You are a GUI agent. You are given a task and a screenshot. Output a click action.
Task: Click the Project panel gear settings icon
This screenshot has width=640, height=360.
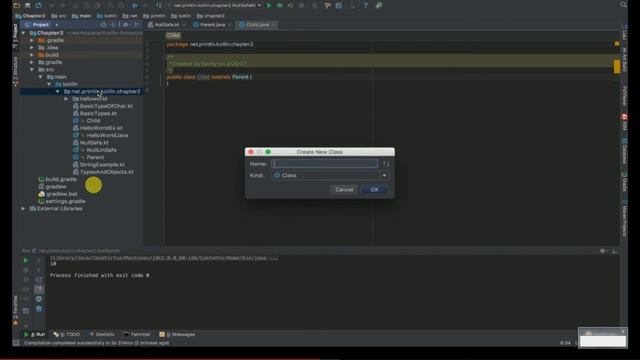(x=126, y=25)
